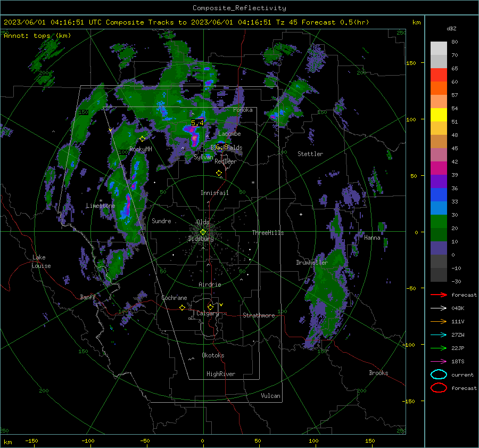The width and height of the screenshot is (479, 448).
Task: Click the HighRiver label on map
Action: (221, 374)
